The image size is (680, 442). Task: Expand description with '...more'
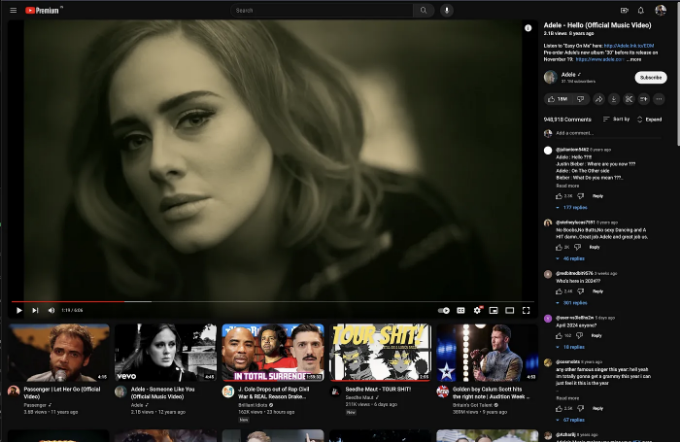[634, 59]
